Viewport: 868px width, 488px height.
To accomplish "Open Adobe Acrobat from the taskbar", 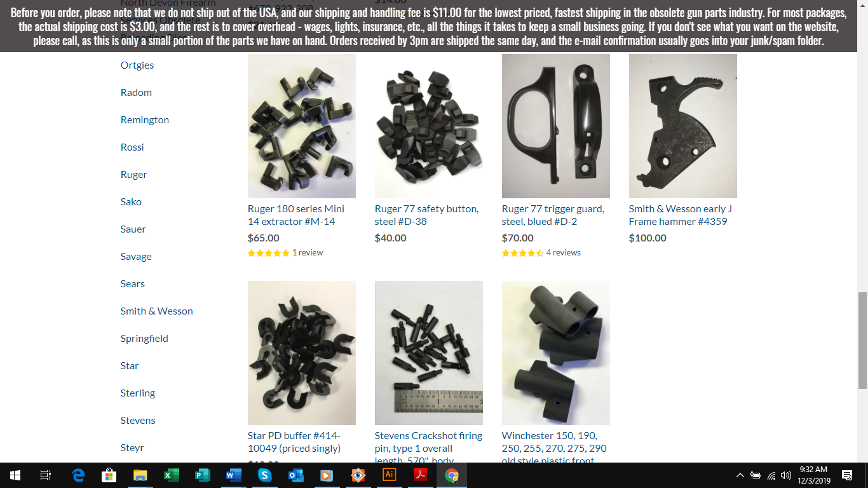I will tap(420, 475).
